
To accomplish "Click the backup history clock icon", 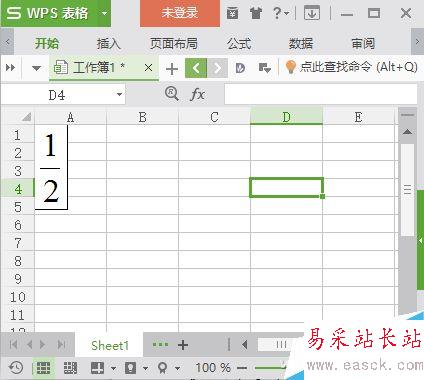I will (15, 368).
